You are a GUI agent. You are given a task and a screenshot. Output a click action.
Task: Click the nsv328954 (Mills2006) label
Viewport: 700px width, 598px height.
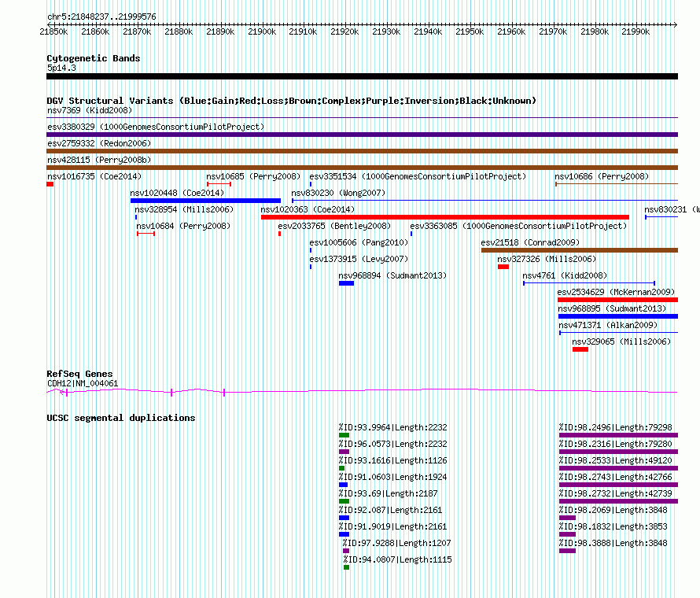pos(184,209)
